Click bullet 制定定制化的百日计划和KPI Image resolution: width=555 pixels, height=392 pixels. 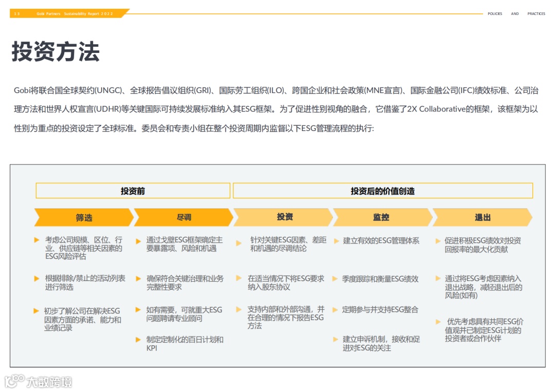(x=185, y=344)
